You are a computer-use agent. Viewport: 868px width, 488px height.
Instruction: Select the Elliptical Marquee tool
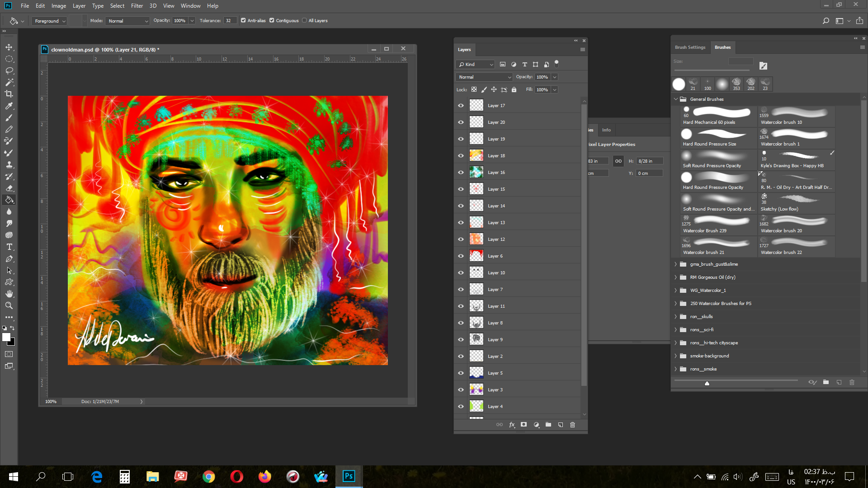pos(9,59)
